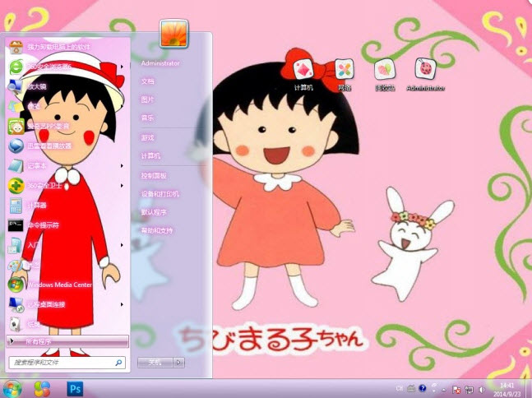Viewport: 532px width, 398px height.
Task: Open 图片 pictures in the Start menu
Action: pos(147,99)
